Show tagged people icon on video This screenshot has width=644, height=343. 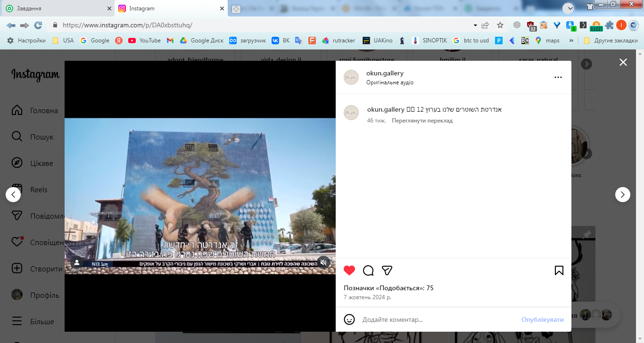pyautogui.click(x=77, y=262)
